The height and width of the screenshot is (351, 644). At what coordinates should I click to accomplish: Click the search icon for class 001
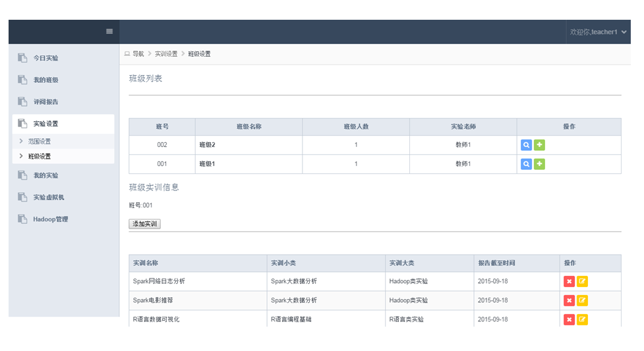point(526,164)
